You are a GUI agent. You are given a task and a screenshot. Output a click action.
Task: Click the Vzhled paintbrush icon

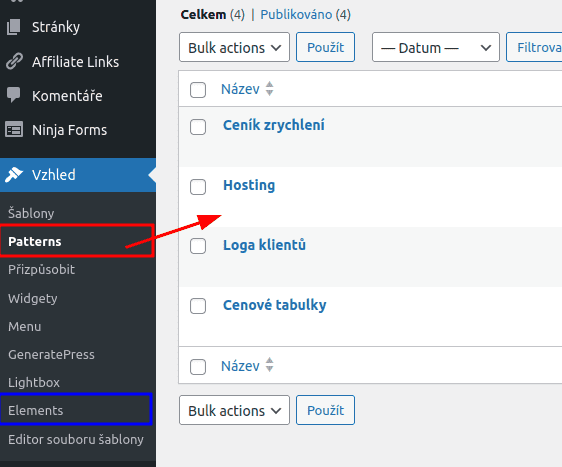[14, 175]
